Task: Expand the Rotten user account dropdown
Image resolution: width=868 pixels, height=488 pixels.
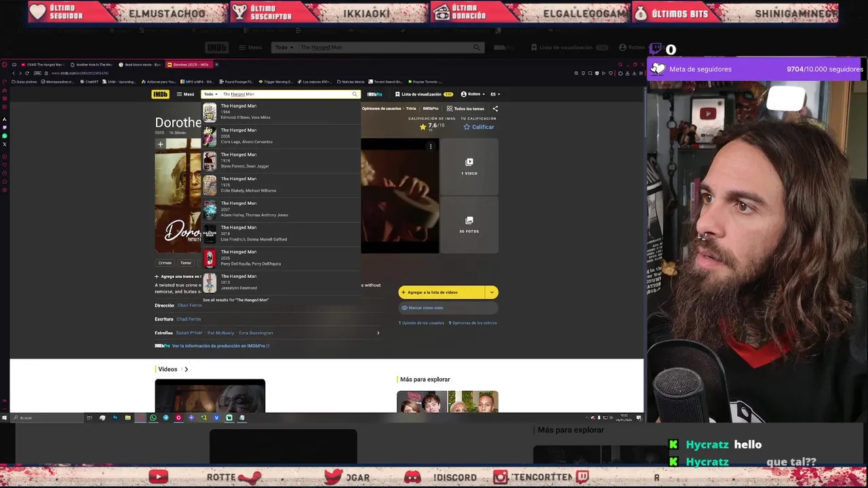Action: tap(473, 94)
